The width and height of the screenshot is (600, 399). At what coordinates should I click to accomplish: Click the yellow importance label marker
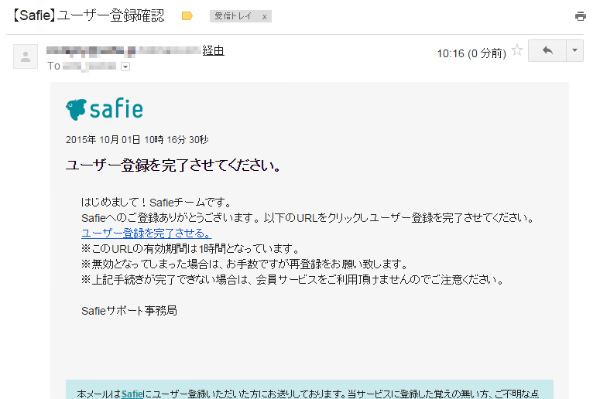(x=187, y=16)
